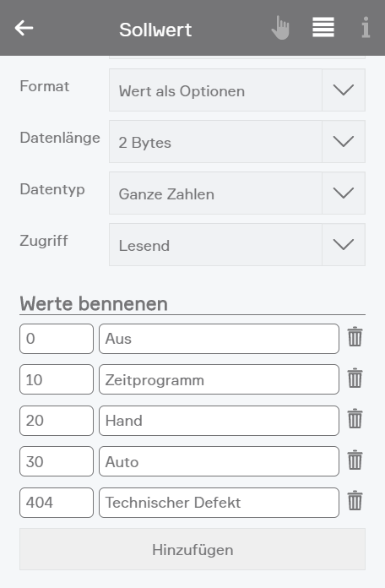Screen dimensions: 385x588
Task: Open the Format dropdown
Action: [x=237, y=90]
